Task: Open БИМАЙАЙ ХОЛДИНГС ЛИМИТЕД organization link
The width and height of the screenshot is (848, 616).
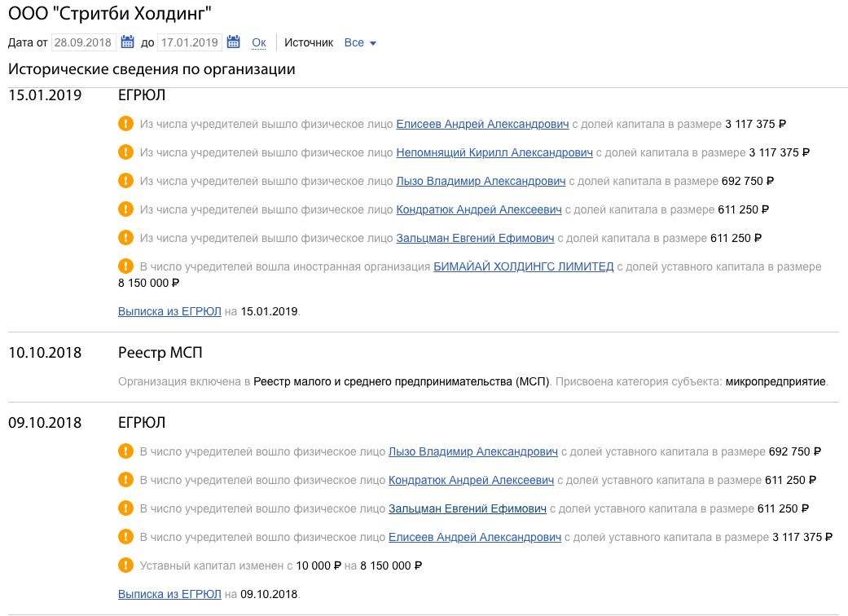Action: click(x=524, y=266)
